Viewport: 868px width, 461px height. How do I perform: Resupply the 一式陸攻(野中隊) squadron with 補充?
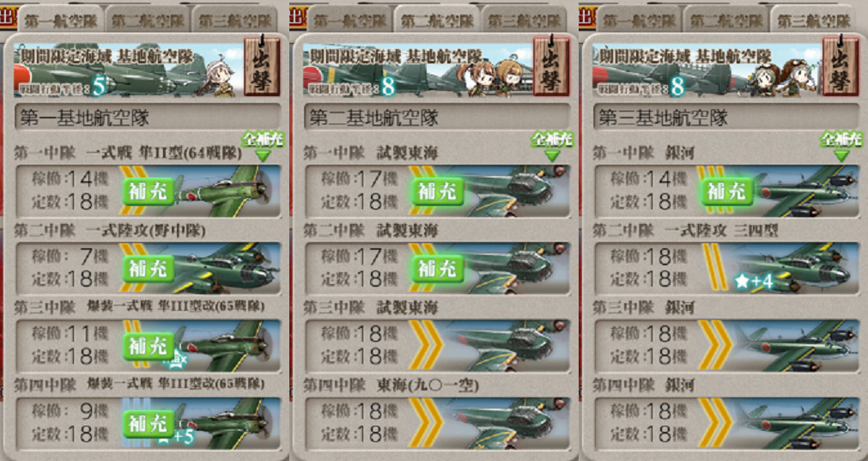149,269
